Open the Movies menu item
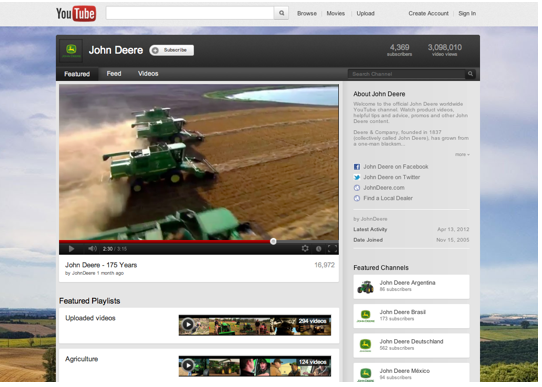Image resolution: width=542 pixels, height=387 pixels. (336, 13)
